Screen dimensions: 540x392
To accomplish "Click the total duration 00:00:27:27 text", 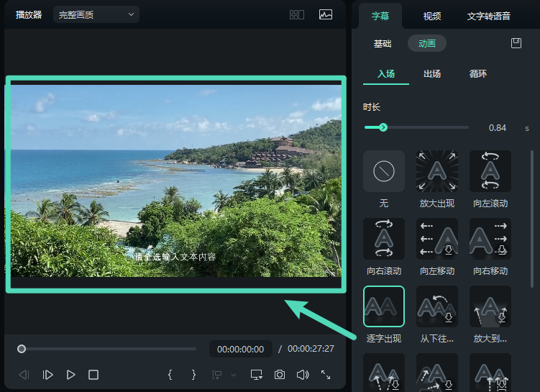I will point(311,349).
